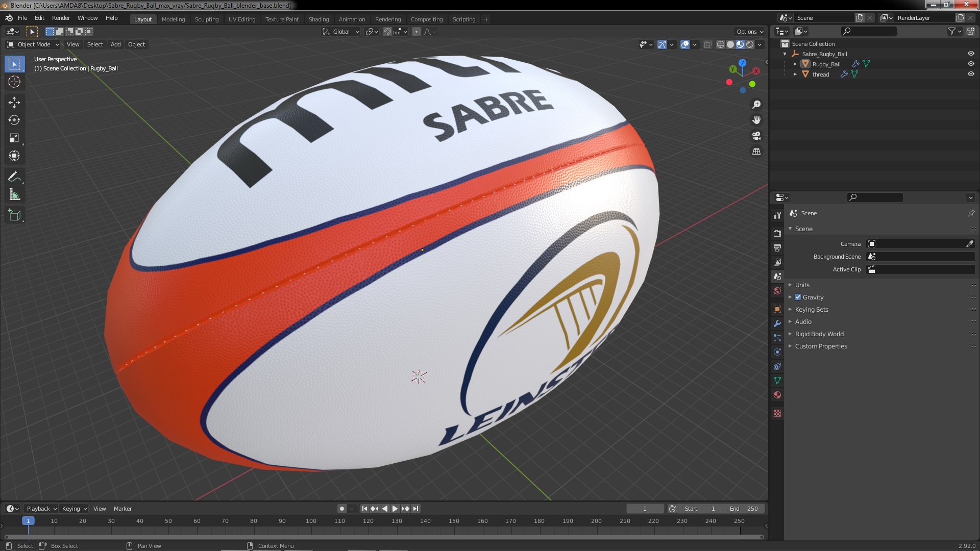The width and height of the screenshot is (980, 551).
Task: Expand the Rigid Body World panel
Action: click(819, 334)
